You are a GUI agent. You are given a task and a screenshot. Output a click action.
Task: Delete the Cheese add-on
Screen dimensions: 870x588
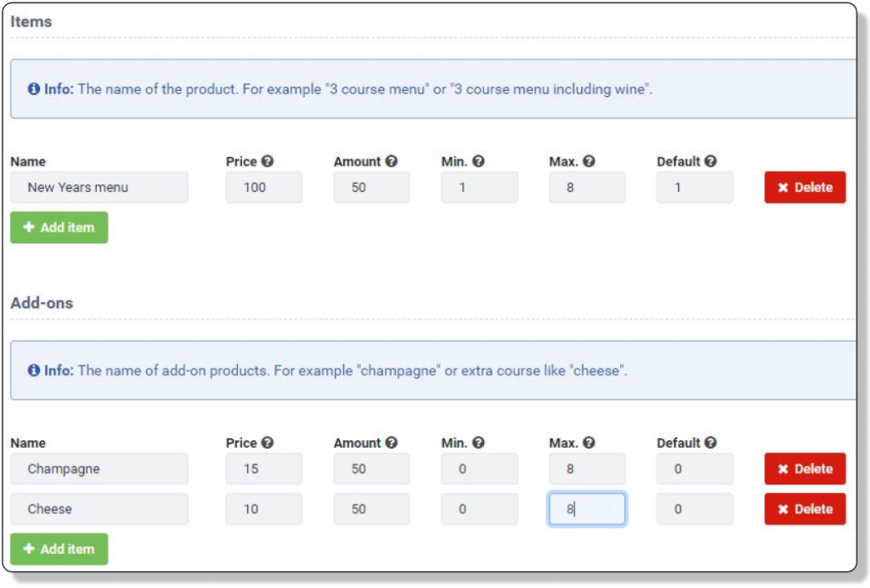[x=805, y=509]
